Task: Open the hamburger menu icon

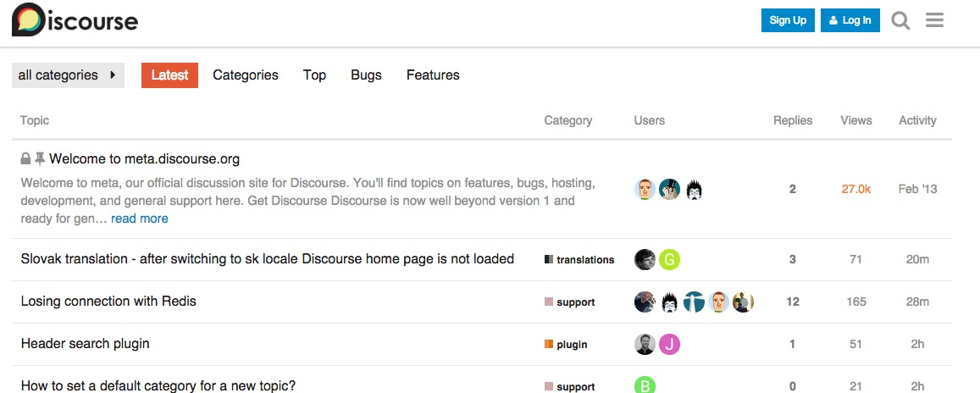Action: click(934, 20)
